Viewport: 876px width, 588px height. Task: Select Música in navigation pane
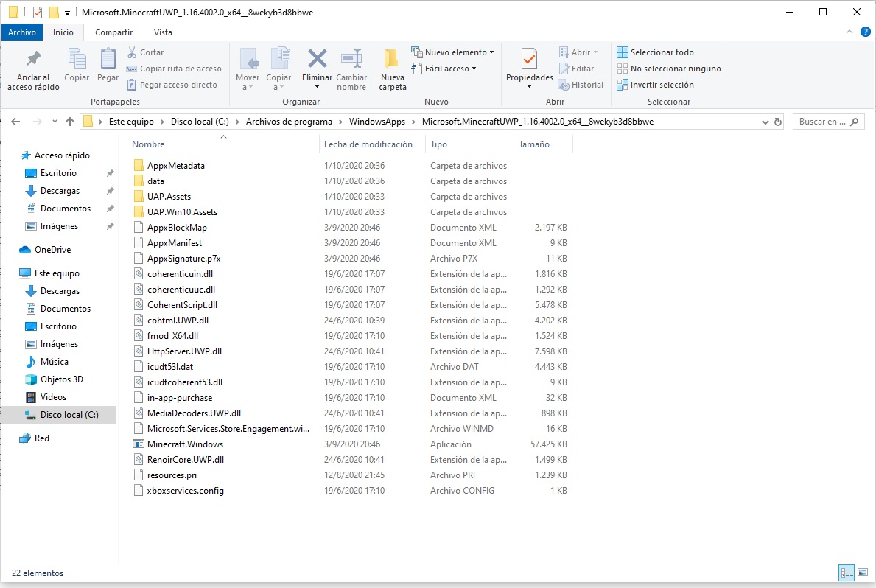coord(55,362)
